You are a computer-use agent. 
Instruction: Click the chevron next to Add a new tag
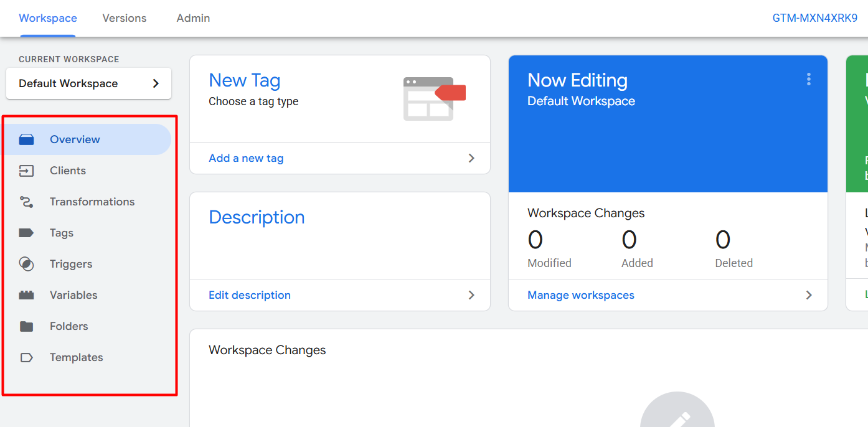pyautogui.click(x=471, y=158)
